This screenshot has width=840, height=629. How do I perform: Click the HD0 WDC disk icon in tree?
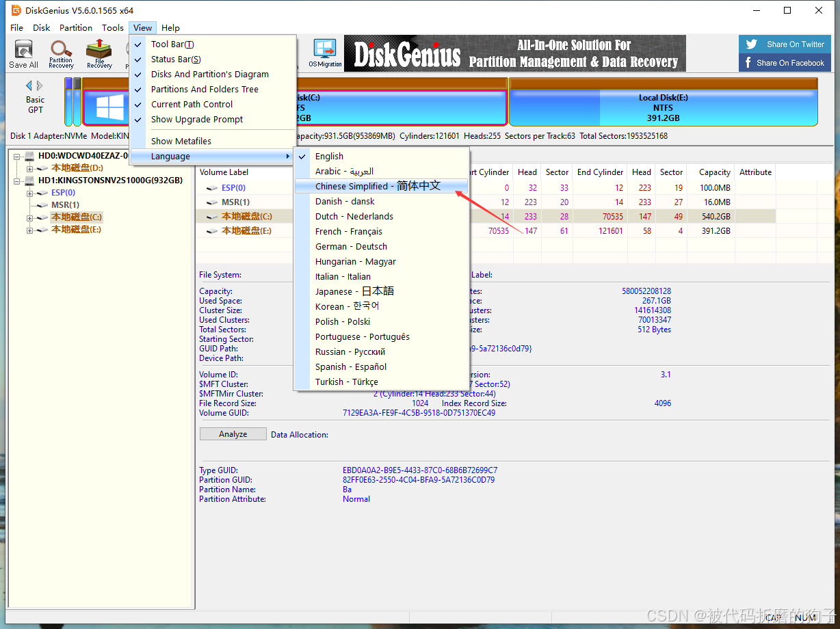[29, 156]
